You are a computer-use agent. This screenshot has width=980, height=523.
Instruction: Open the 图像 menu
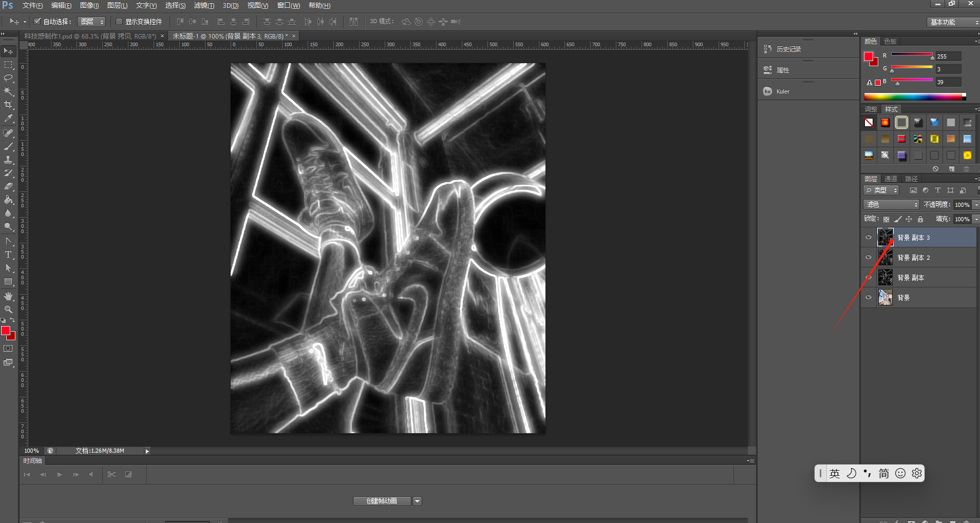click(89, 5)
